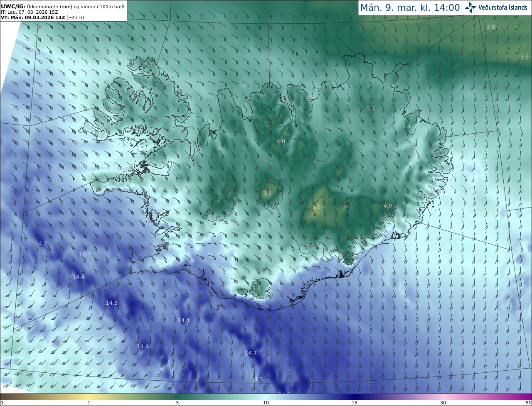Screen dimensions: 532x406
Task: Select the 'UWC/IG: Úrkomumætti (mm)' title line
Action: [62, 6]
